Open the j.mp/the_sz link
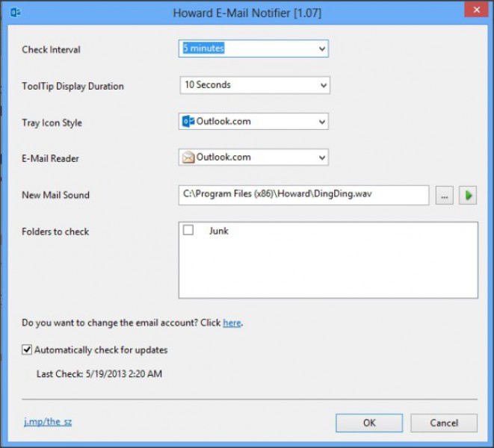 [47, 422]
